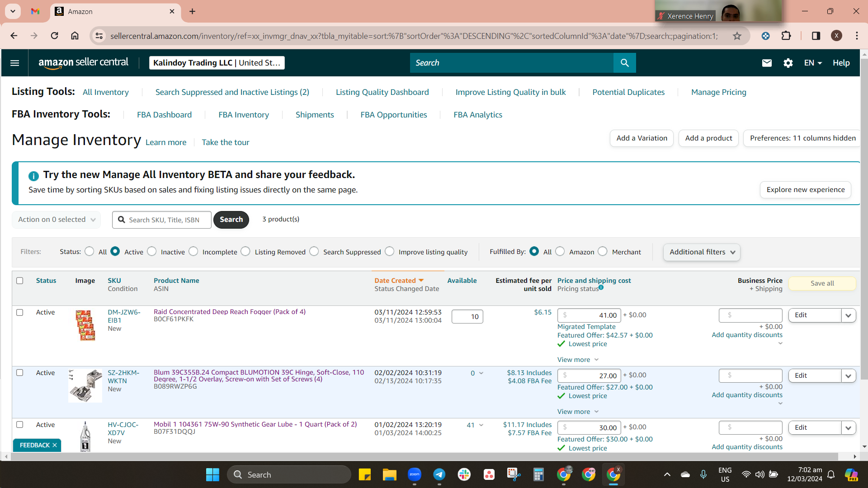The height and width of the screenshot is (488, 868).
Task: Bookmark this page with the star icon
Action: [737, 36]
